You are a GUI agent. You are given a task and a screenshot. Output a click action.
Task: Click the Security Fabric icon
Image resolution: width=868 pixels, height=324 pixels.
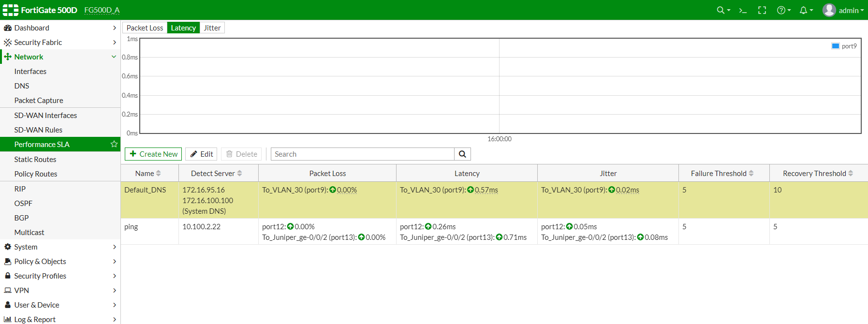(8, 43)
